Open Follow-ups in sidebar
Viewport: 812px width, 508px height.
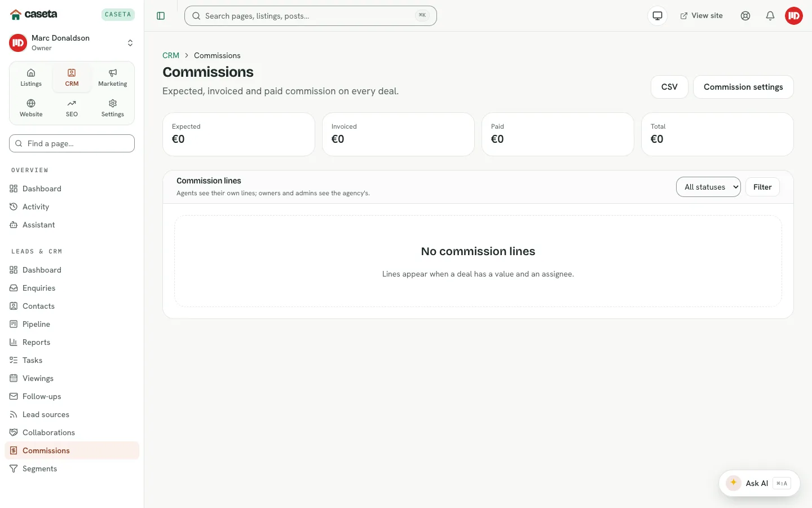[72, 396]
